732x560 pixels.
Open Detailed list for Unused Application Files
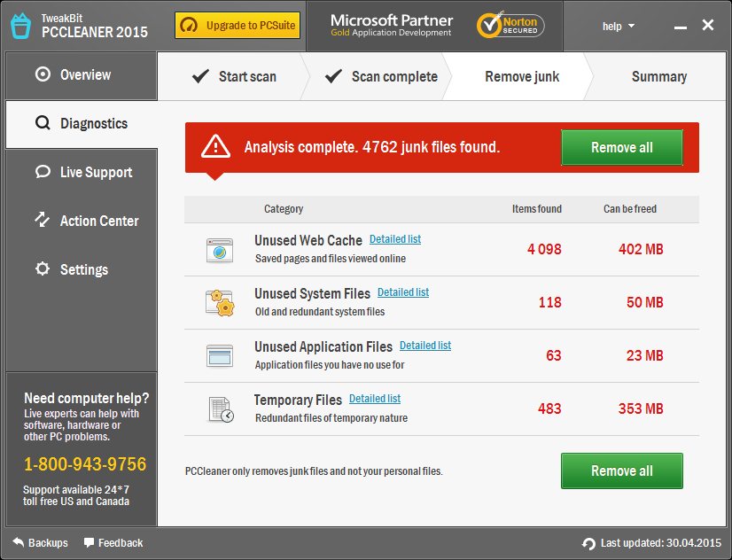425,346
